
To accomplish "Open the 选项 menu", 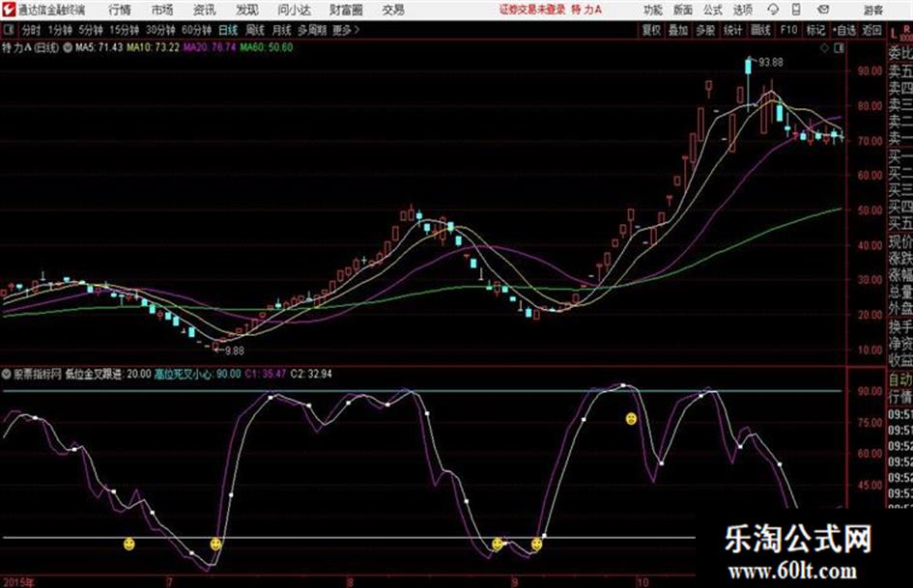I will pos(743,10).
